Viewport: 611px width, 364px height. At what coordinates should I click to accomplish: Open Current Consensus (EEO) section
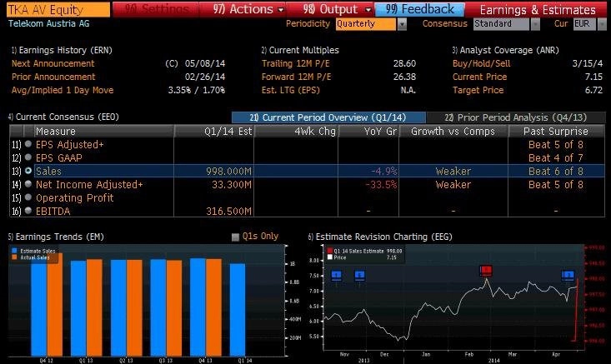tap(63, 117)
